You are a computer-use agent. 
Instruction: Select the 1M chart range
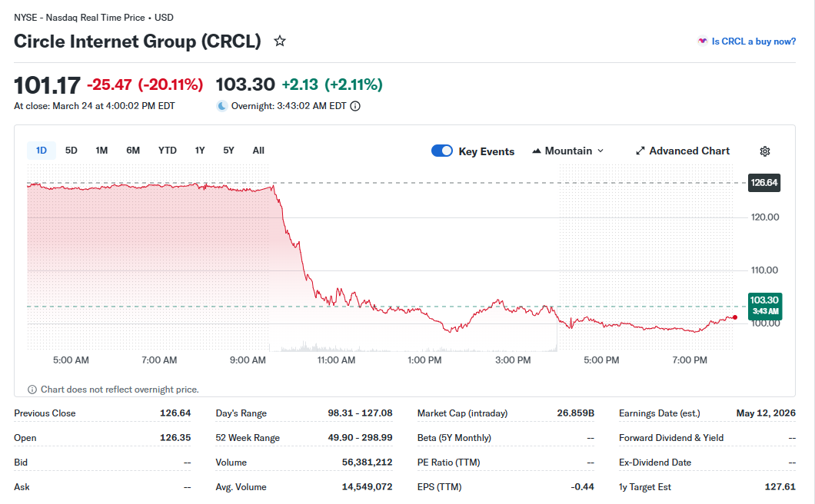tap(101, 151)
